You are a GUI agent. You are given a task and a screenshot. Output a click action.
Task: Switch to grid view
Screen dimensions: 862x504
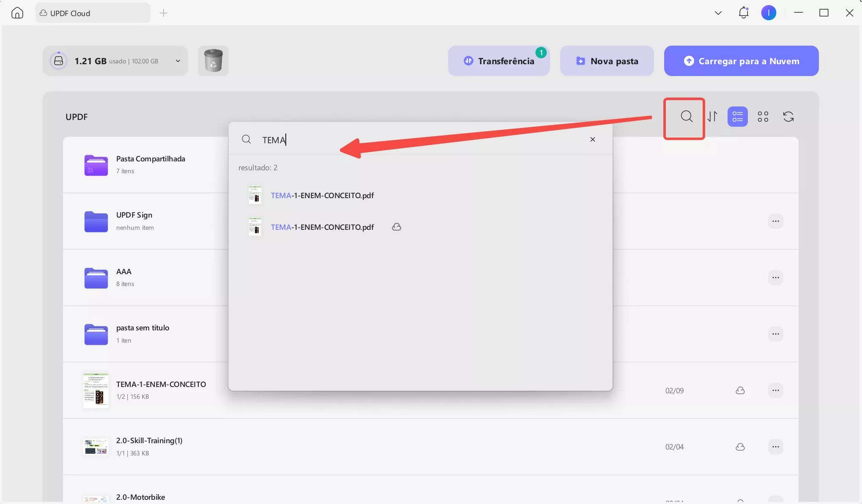(x=763, y=117)
